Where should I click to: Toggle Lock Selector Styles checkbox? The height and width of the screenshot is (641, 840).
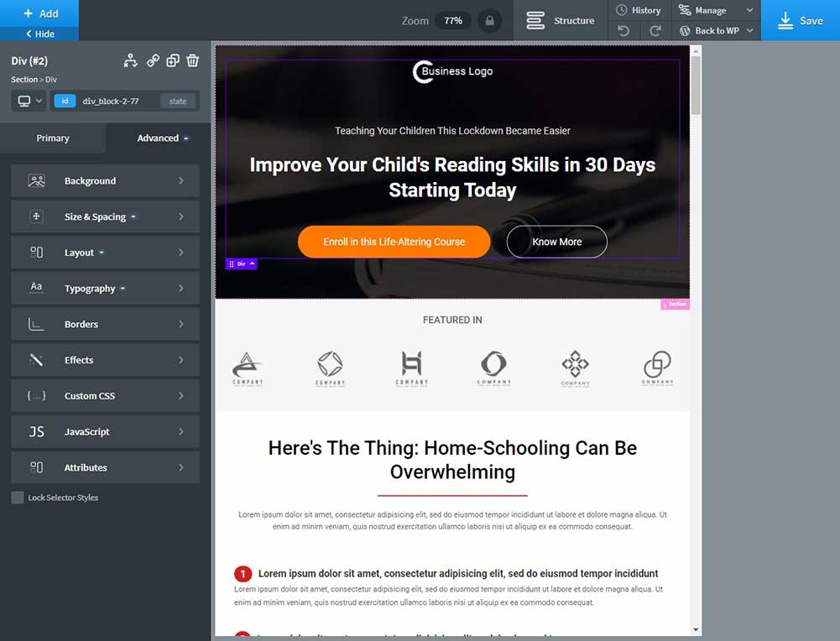pos(18,498)
